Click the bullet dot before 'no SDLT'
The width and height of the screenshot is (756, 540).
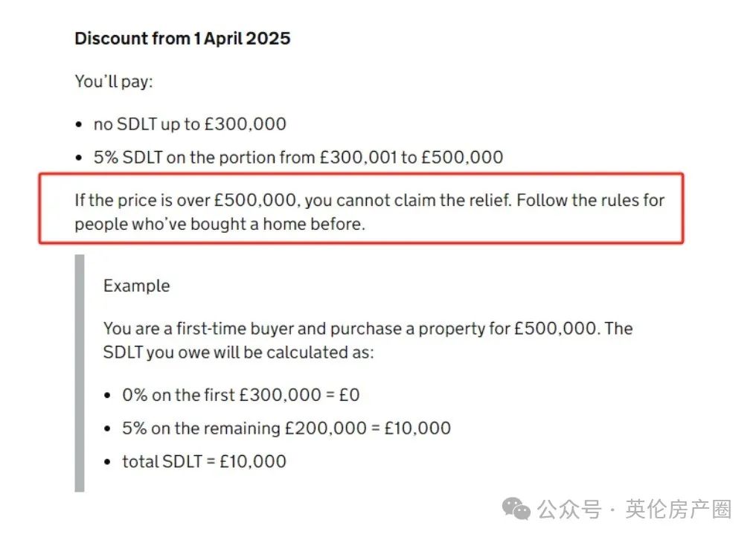click(79, 125)
